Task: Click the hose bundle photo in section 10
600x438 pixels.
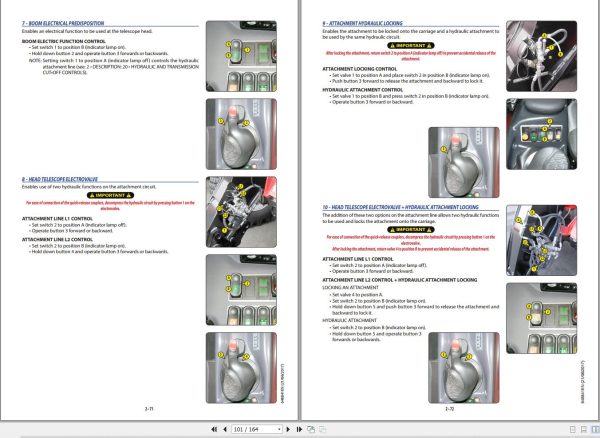Action: [x=541, y=240]
